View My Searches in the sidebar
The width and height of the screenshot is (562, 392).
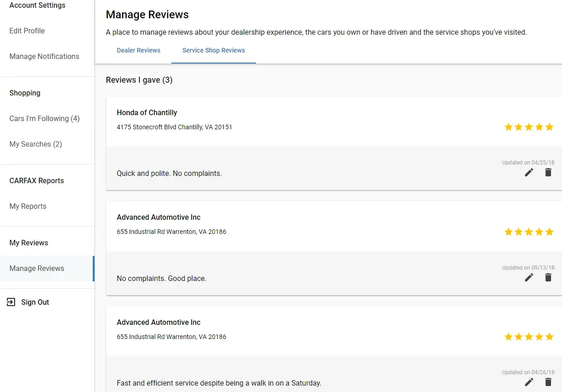pos(36,144)
